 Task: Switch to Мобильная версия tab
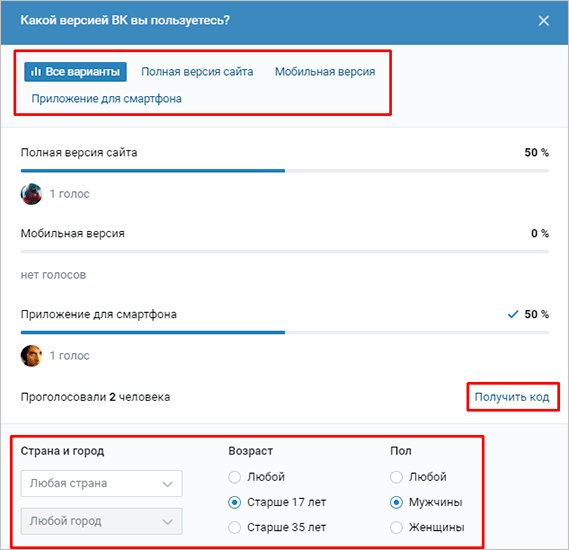coord(325,72)
